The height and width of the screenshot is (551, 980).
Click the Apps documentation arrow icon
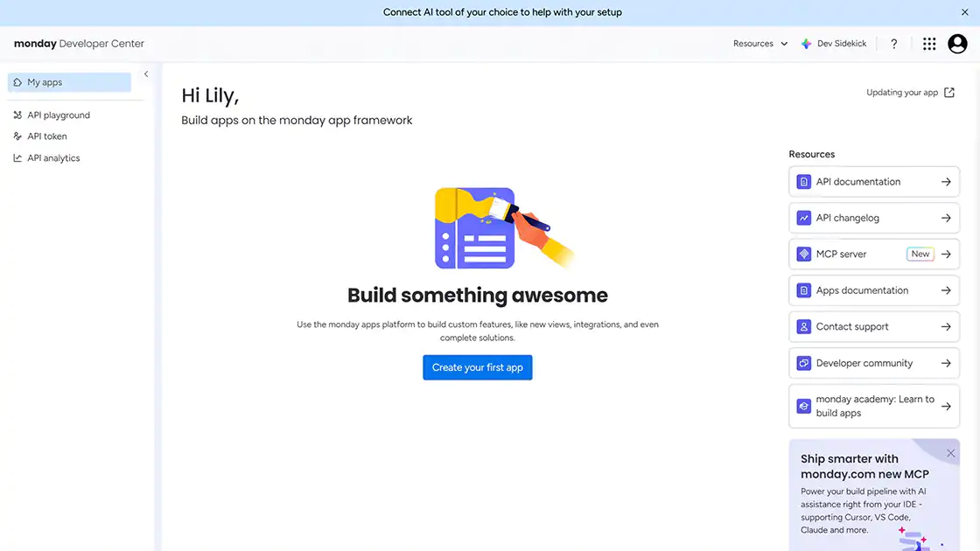[x=946, y=290]
